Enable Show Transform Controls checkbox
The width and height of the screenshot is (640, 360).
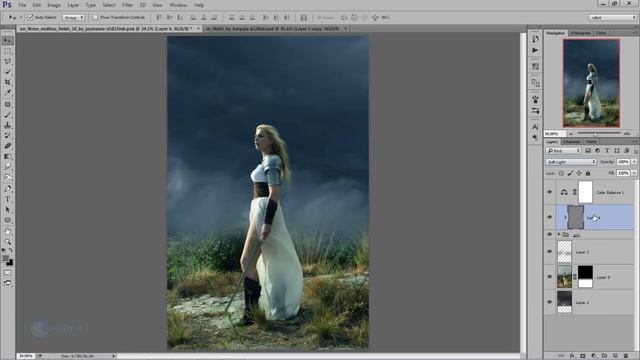tap(95, 18)
